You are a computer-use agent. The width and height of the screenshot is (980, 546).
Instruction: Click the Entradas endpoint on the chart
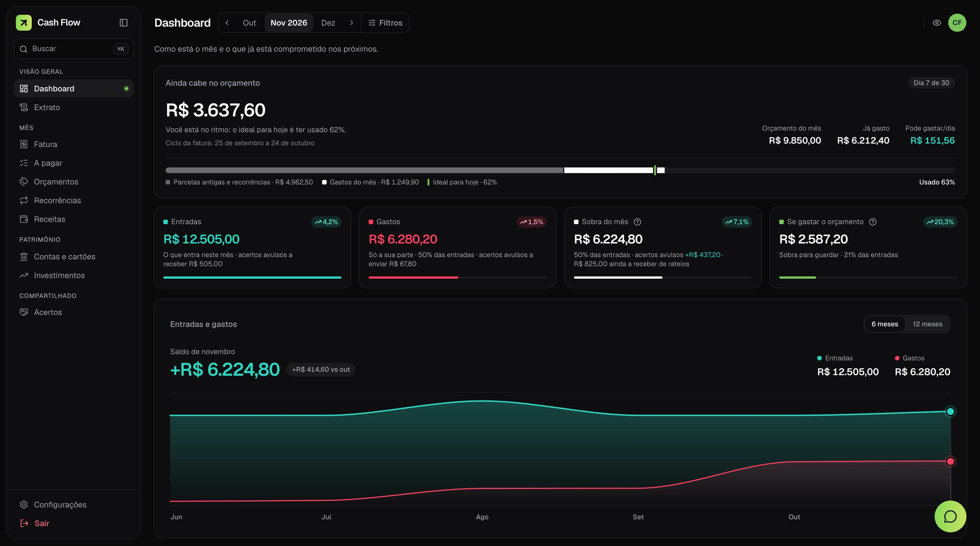tap(950, 411)
